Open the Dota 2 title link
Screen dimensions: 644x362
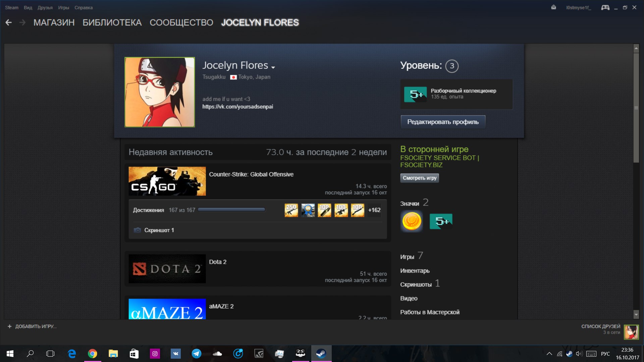tap(218, 262)
